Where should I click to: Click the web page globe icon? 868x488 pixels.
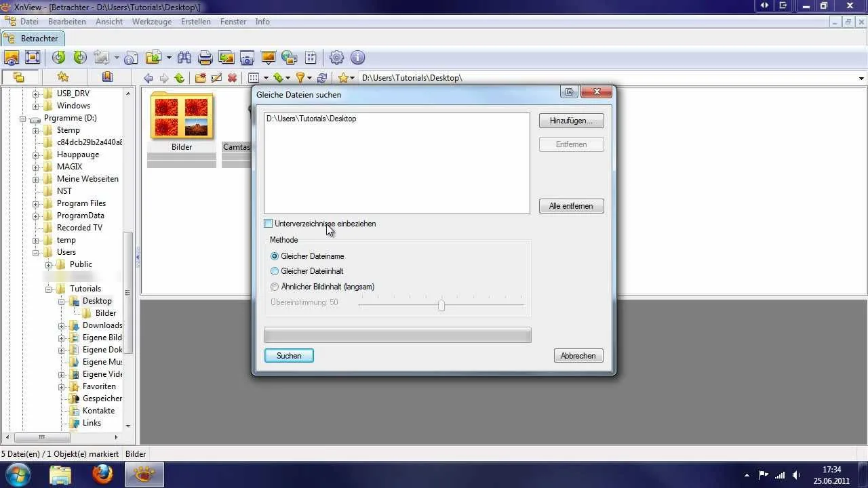[290, 58]
